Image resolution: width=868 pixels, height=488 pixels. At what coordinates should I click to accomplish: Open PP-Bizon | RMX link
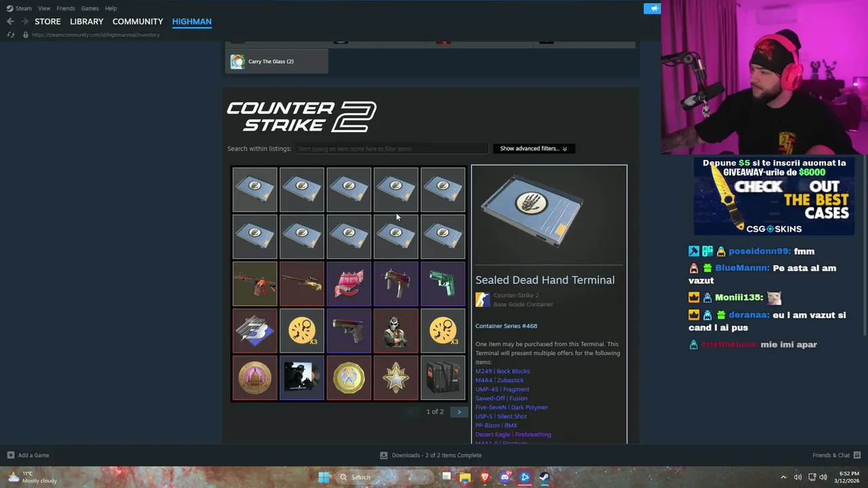[496, 426]
